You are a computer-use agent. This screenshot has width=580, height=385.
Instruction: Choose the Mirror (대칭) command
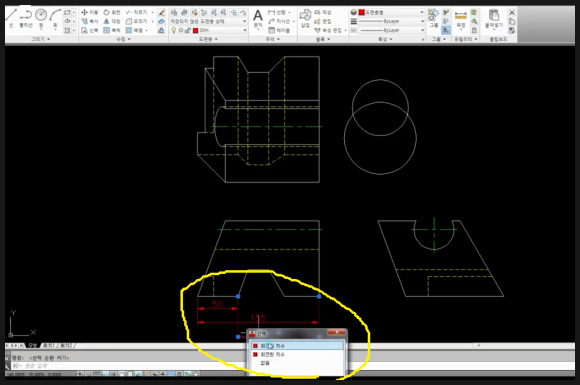pyautogui.click(x=112, y=21)
